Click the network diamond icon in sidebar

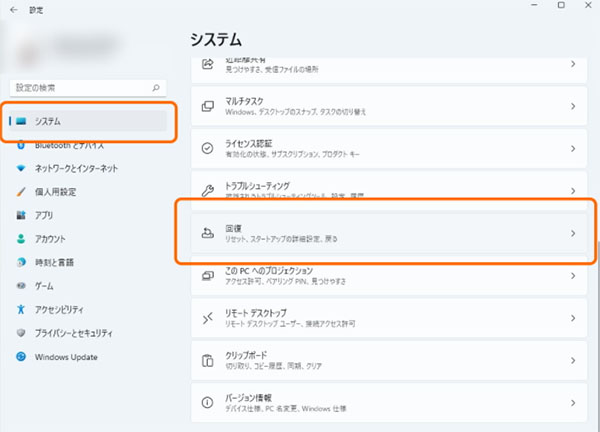click(x=21, y=168)
